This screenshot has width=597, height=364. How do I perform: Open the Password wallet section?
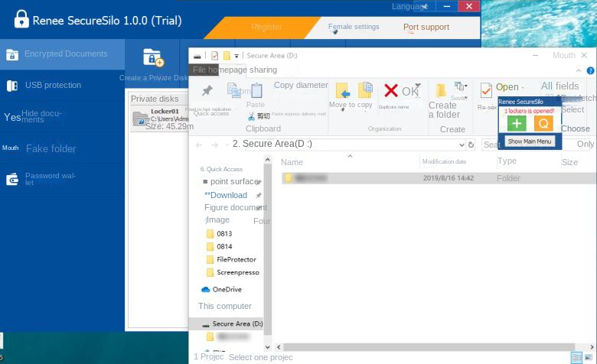click(x=50, y=179)
